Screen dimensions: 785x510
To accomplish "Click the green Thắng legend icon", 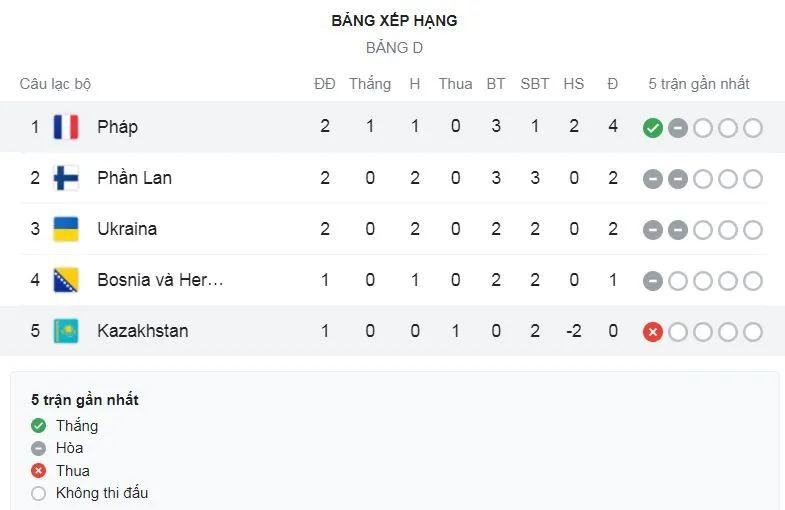I will pyautogui.click(x=39, y=426).
